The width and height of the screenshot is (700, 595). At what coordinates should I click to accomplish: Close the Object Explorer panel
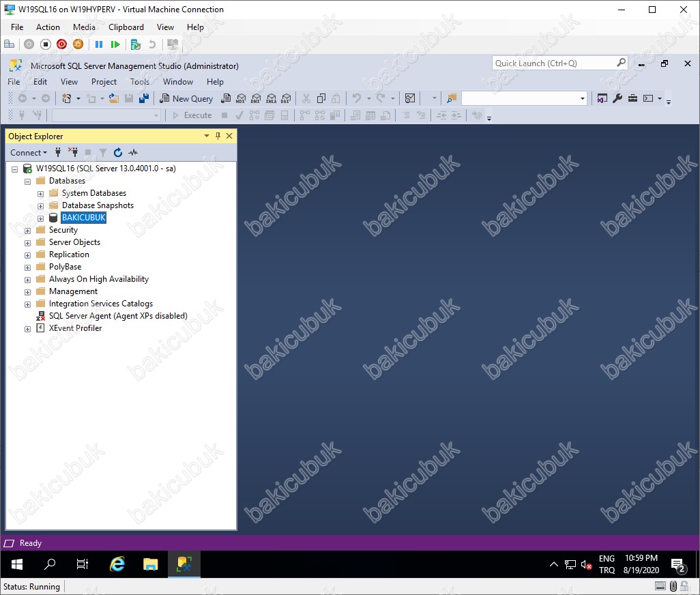[229, 136]
